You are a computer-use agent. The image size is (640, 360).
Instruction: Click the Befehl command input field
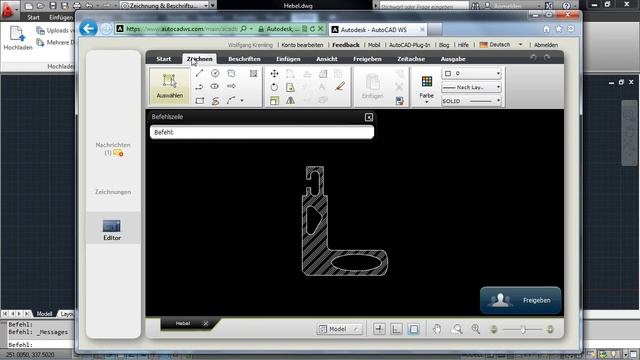pyautogui.click(x=262, y=132)
